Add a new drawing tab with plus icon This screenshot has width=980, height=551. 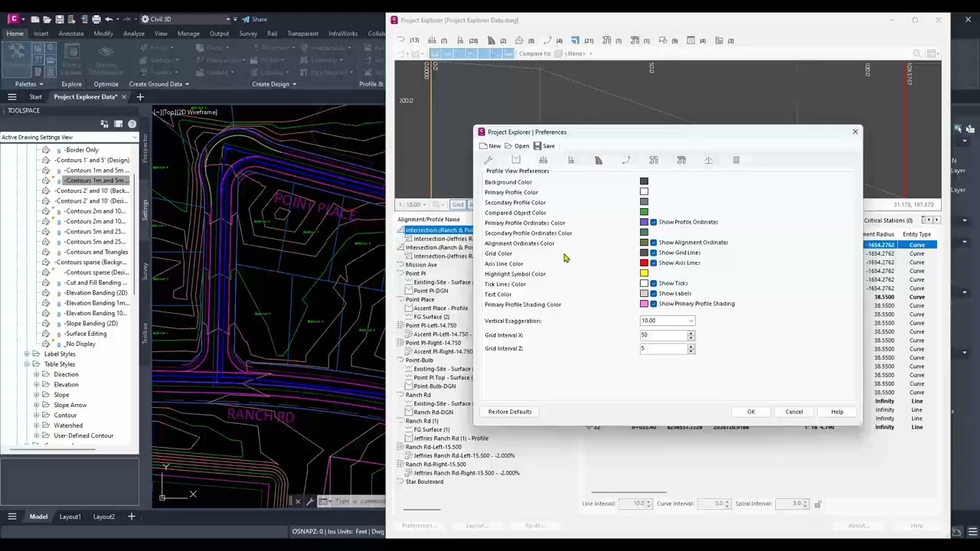point(140,97)
